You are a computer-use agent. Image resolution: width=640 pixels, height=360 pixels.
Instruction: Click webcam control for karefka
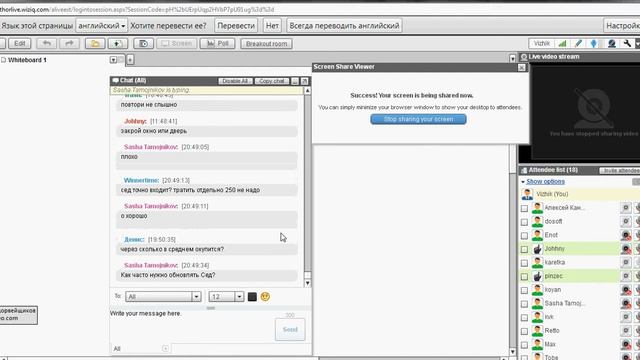pyautogui.click(x=625, y=262)
